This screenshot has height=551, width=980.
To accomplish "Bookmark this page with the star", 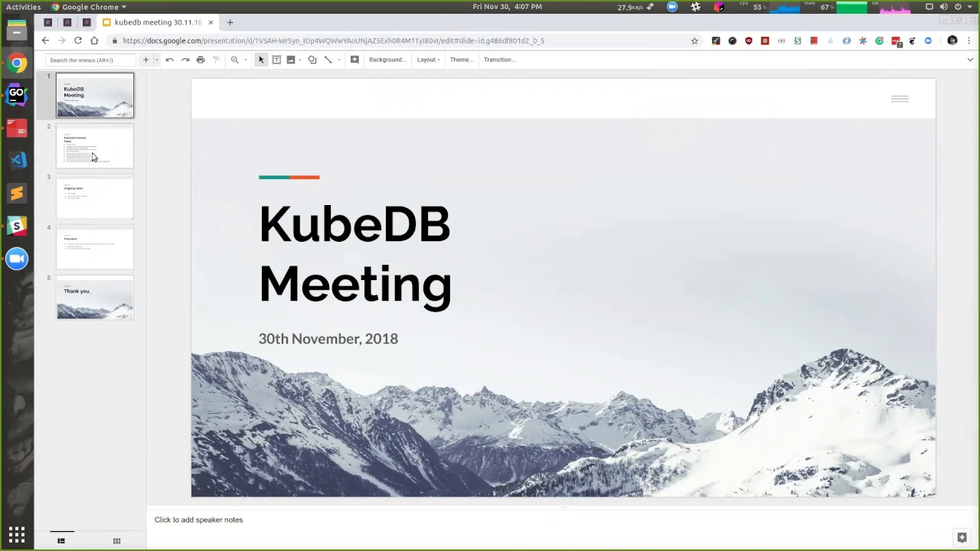I will coord(694,41).
